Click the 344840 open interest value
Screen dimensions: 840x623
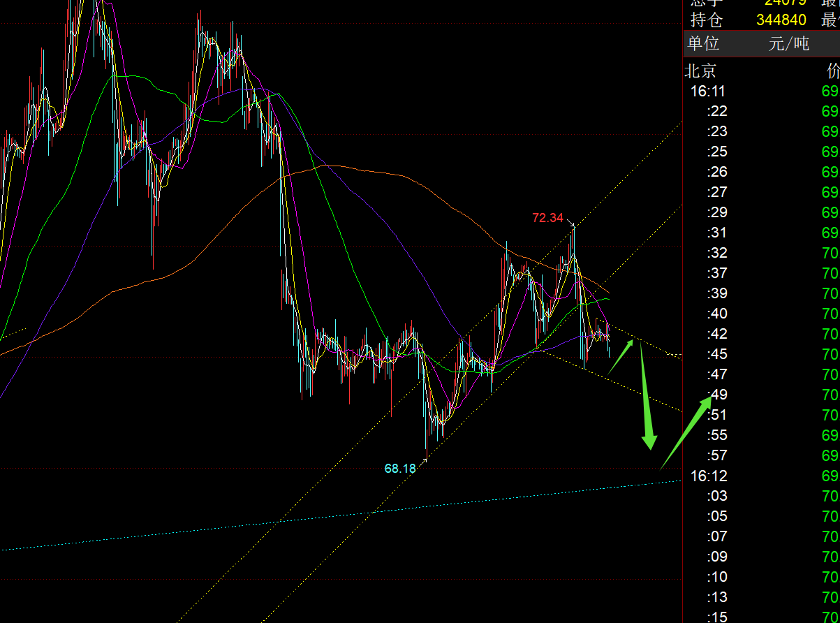[781, 20]
